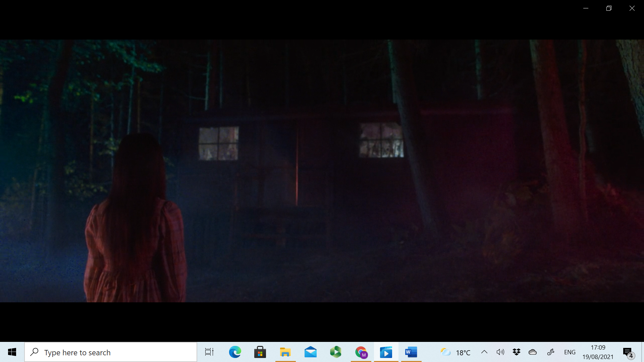Open the green play-logo app in the taskbar
The height and width of the screenshot is (362, 644).
click(335, 352)
